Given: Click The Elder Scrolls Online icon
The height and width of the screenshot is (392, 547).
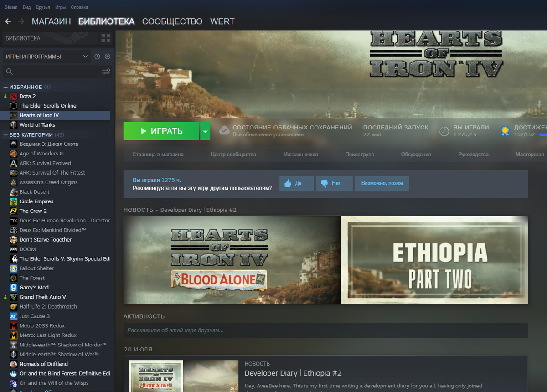Looking at the screenshot, I should tap(14, 106).
